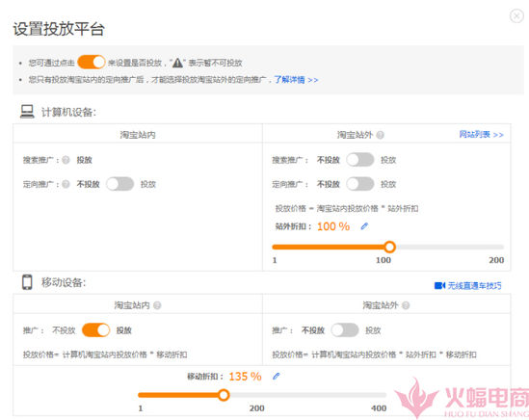Click the example orange toggle in the tips box

(92, 62)
